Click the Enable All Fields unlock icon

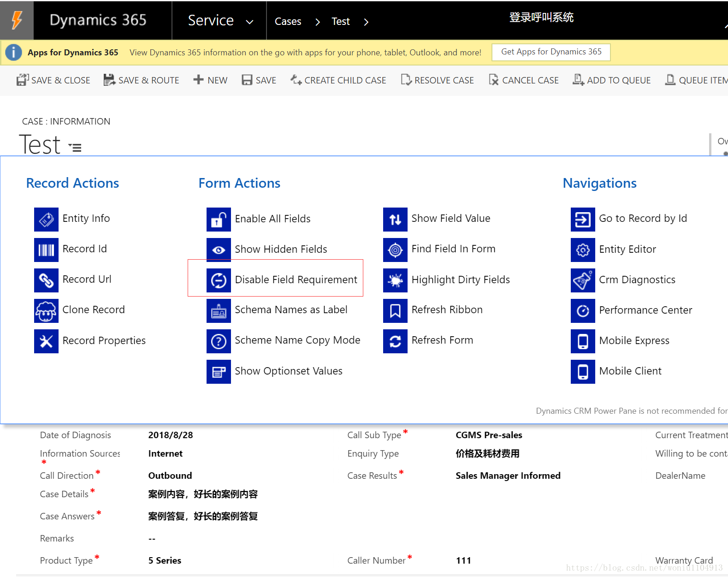(219, 219)
